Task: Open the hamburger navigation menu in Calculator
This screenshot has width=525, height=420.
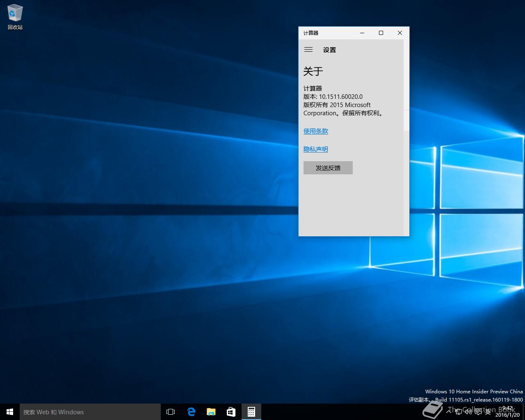Action: point(308,50)
